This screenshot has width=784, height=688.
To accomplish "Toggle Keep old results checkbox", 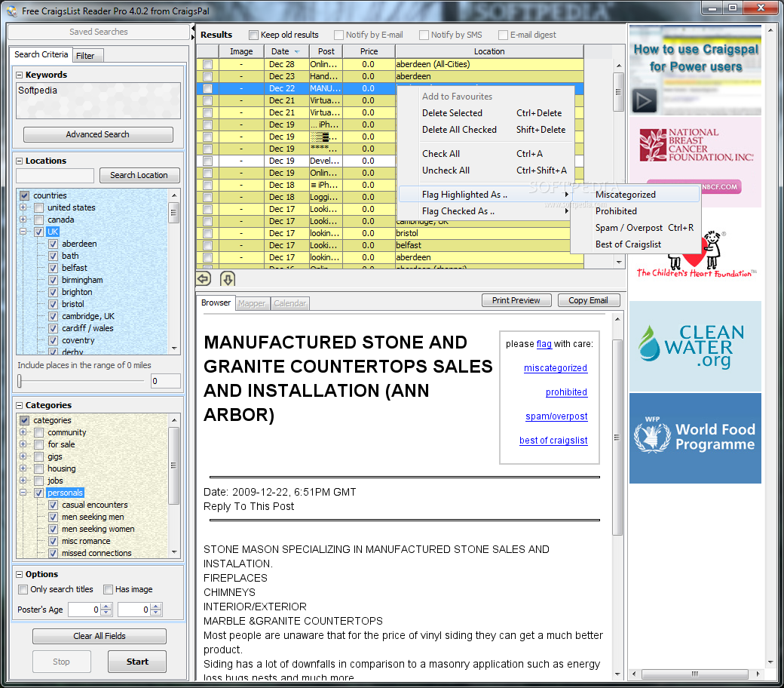I will tap(253, 35).
